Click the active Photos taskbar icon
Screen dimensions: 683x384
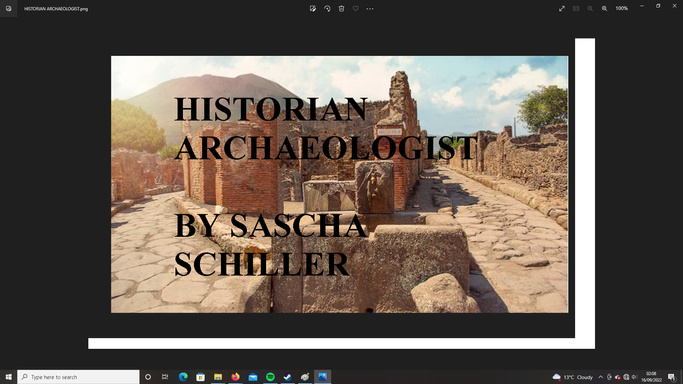(x=322, y=377)
